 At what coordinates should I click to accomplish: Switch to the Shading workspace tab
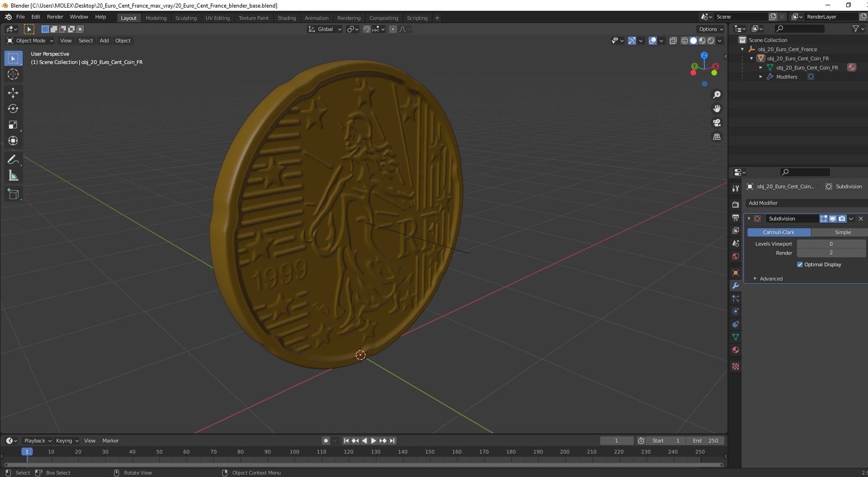287,18
